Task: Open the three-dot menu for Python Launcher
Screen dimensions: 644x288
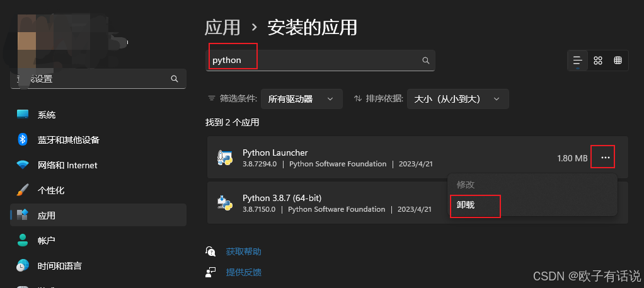Action: (606, 158)
